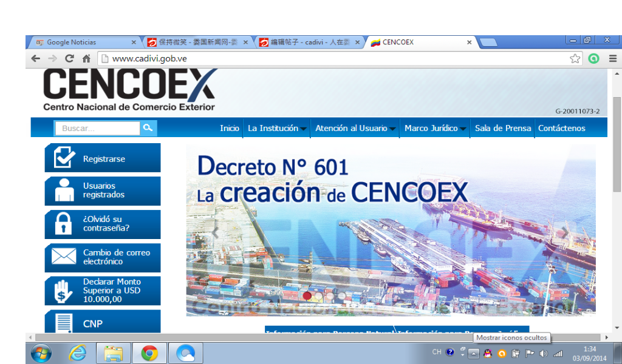622x364 pixels.
Task: Reload the current page
Action: pyautogui.click(x=69, y=59)
